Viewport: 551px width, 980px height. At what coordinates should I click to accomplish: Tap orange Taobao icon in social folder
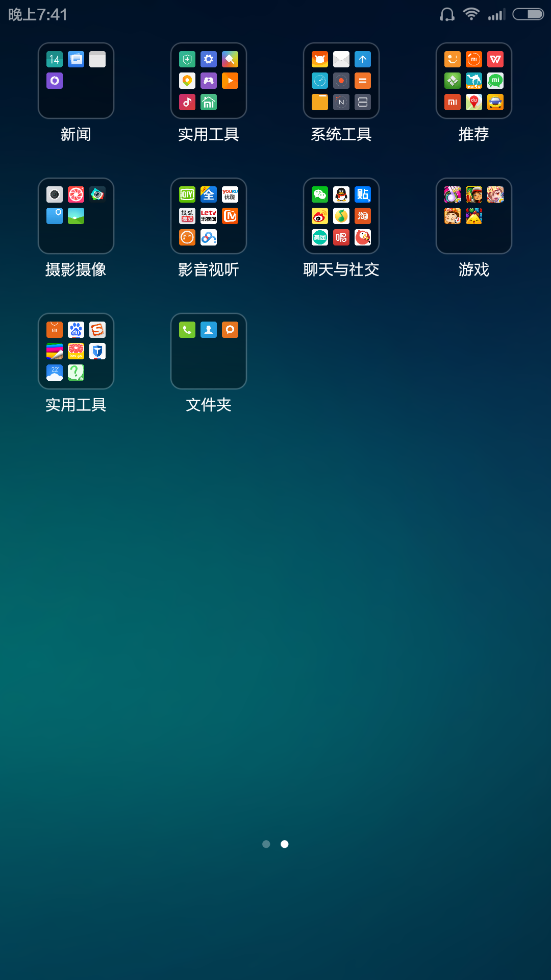363,216
